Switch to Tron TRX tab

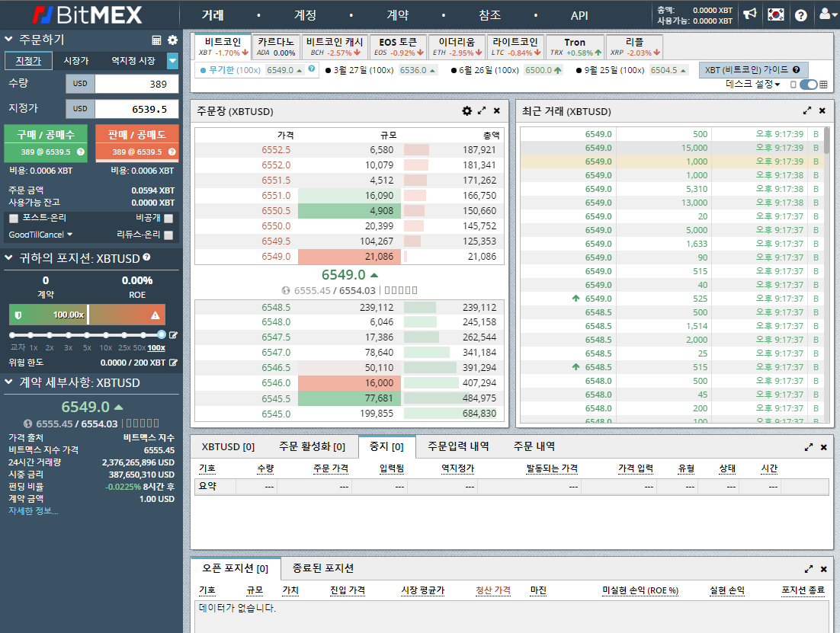[x=575, y=46]
